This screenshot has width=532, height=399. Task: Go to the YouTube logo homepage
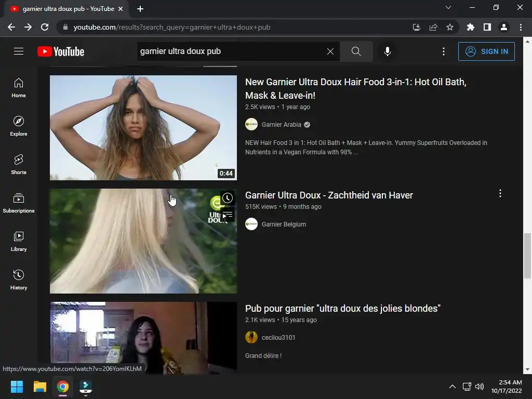click(61, 51)
